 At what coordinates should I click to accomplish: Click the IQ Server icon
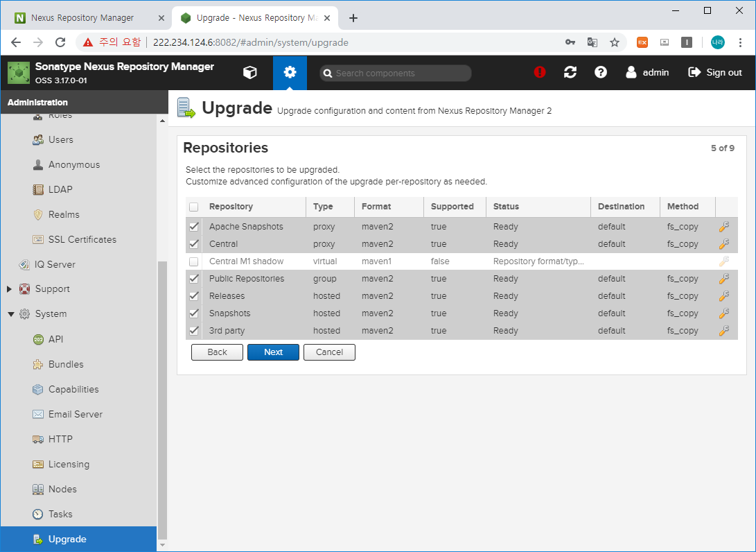tap(24, 264)
